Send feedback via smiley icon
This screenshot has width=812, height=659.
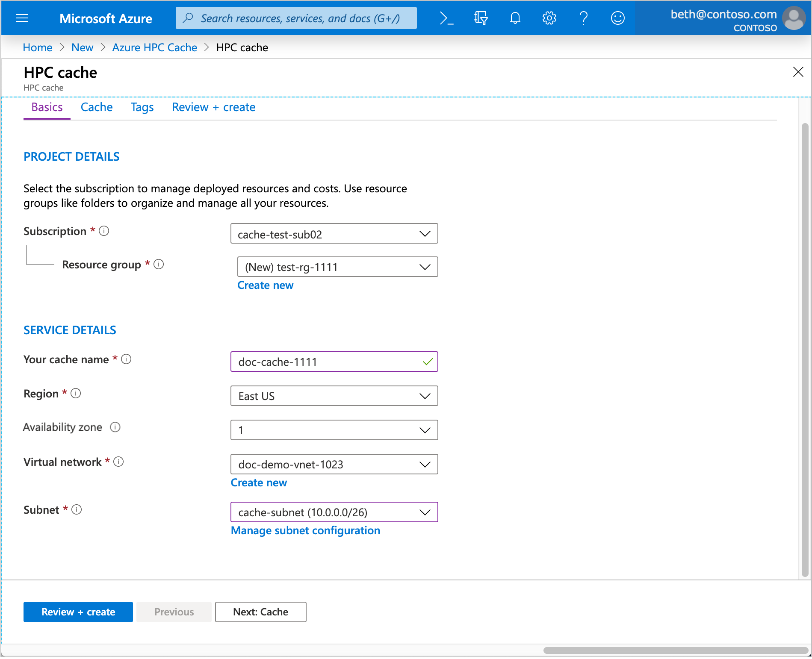click(617, 18)
